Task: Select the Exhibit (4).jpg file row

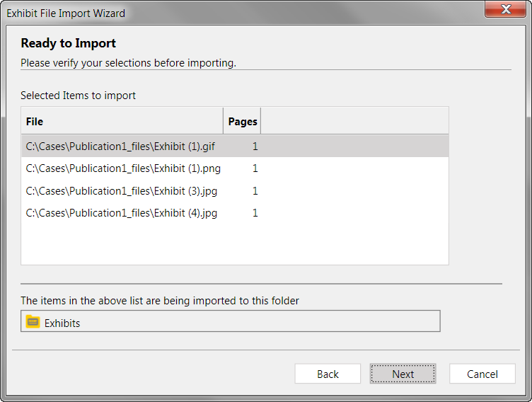Action: (x=235, y=213)
